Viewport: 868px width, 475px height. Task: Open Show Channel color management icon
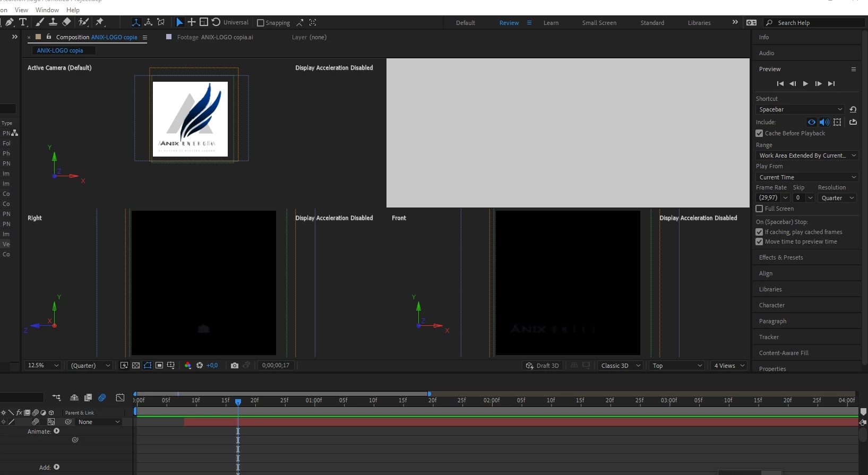click(x=187, y=366)
